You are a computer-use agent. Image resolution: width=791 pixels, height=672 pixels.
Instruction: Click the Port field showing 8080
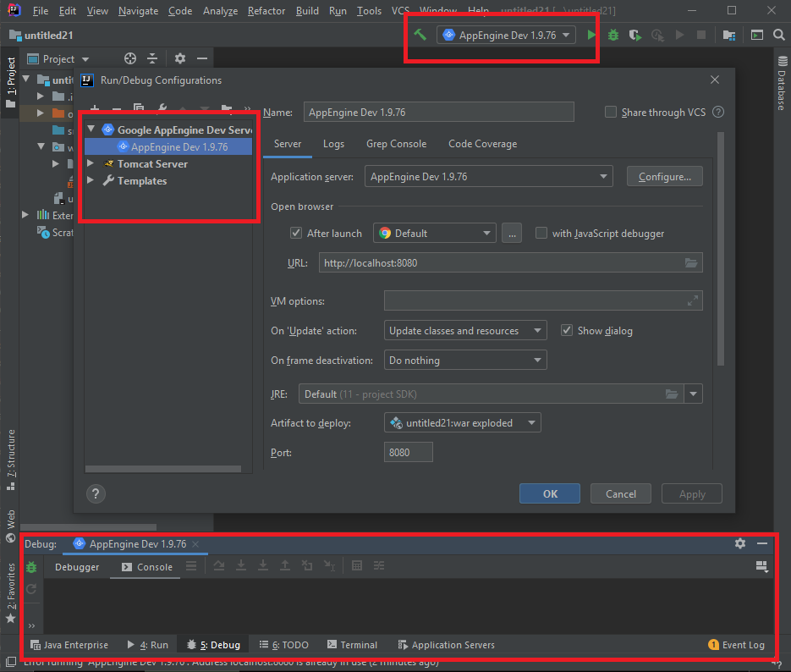[408, 452]
